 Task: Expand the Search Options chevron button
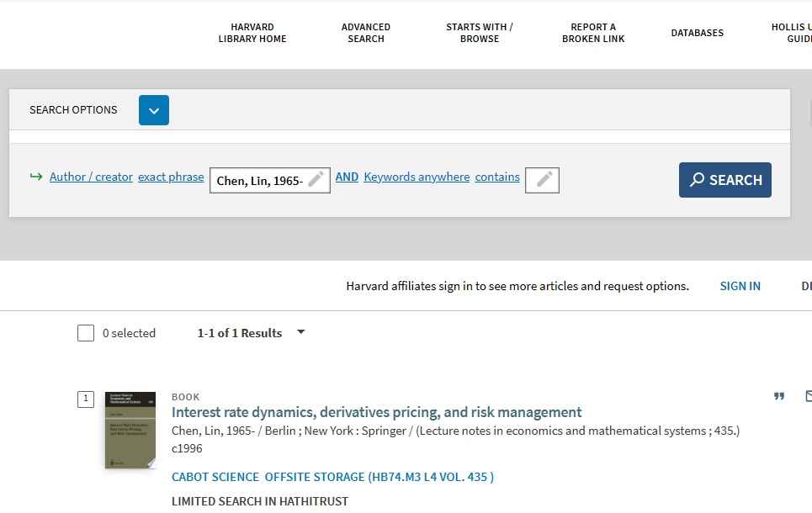coord(154,110)
